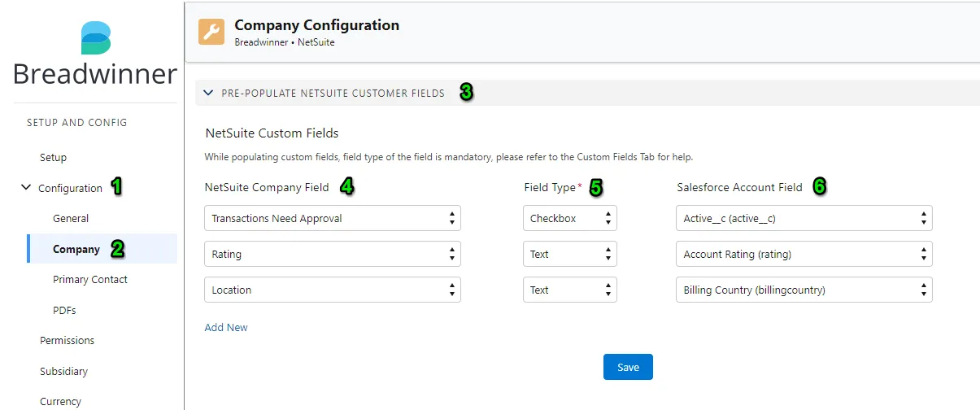Open the Billing Country Salesforce field dropdown
Screen dimensions: 980x410
tap(804, 290)
